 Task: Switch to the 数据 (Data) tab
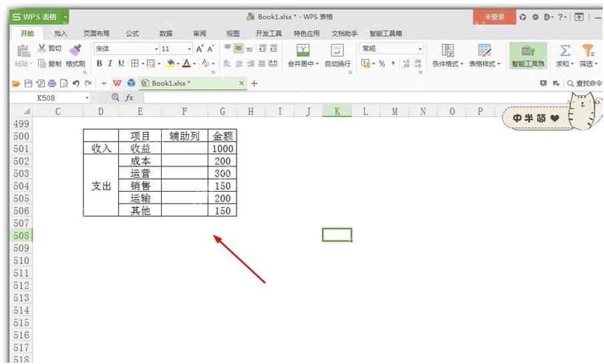click(166, 33)
